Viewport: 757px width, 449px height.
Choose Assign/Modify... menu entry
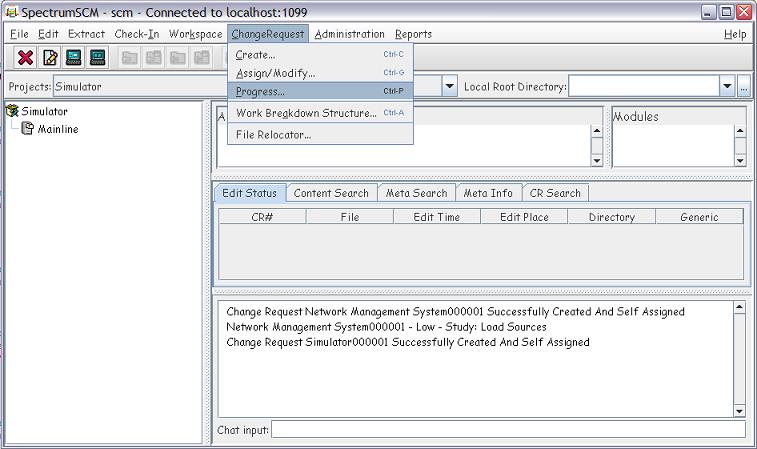[320, 73]
